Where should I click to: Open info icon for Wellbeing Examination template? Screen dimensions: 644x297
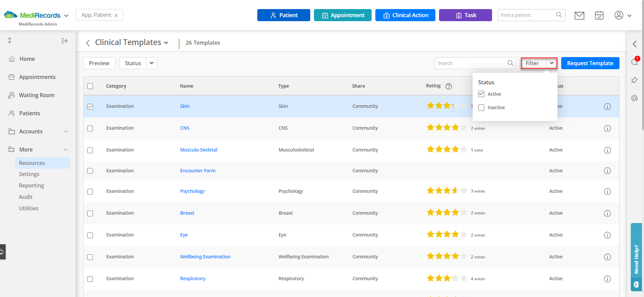[607, 257]
